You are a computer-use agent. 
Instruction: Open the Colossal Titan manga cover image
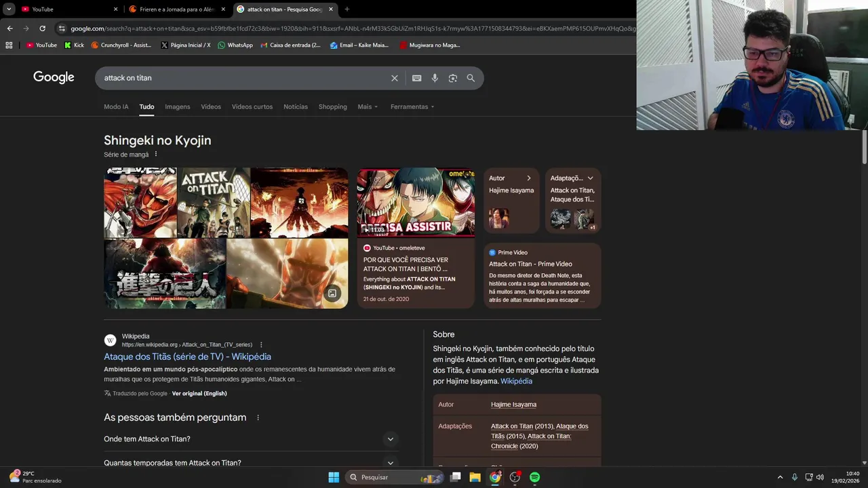(x=140, y=203)
